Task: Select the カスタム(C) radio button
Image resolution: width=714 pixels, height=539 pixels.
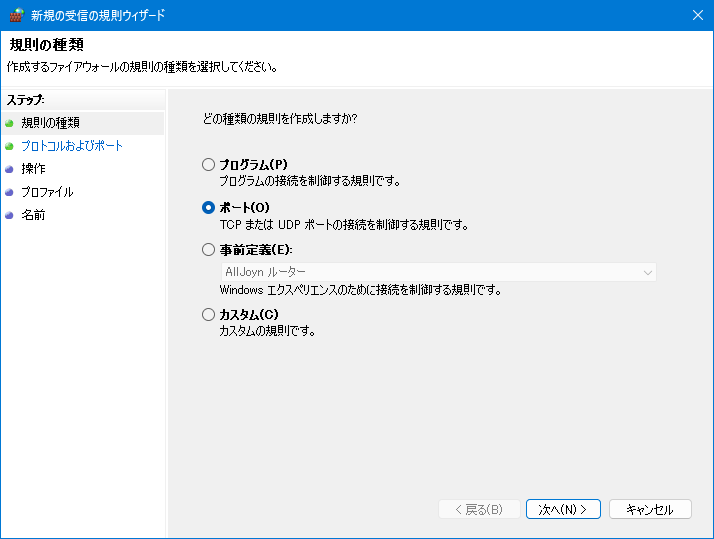Action: (208, 315)
